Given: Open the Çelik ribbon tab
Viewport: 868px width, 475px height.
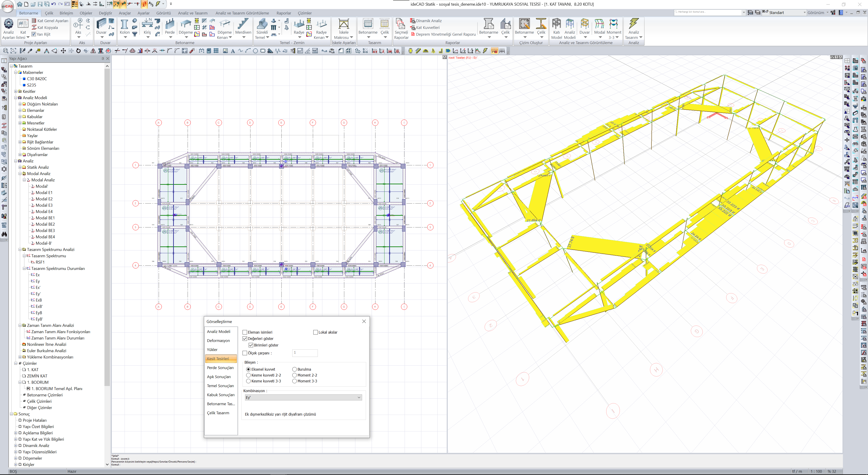Looking at the screenshot, I should tap(49, 13).
